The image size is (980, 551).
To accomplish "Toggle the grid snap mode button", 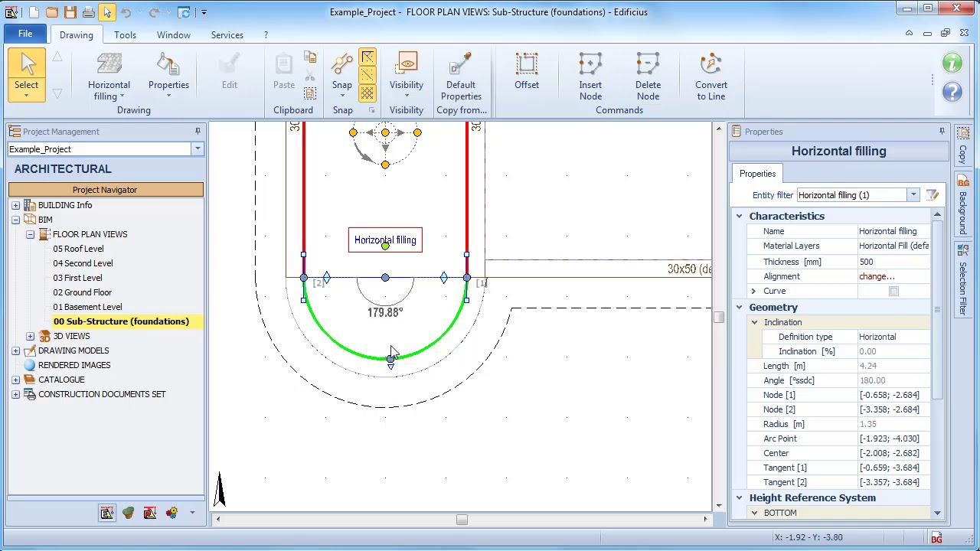I will point(367,93).
